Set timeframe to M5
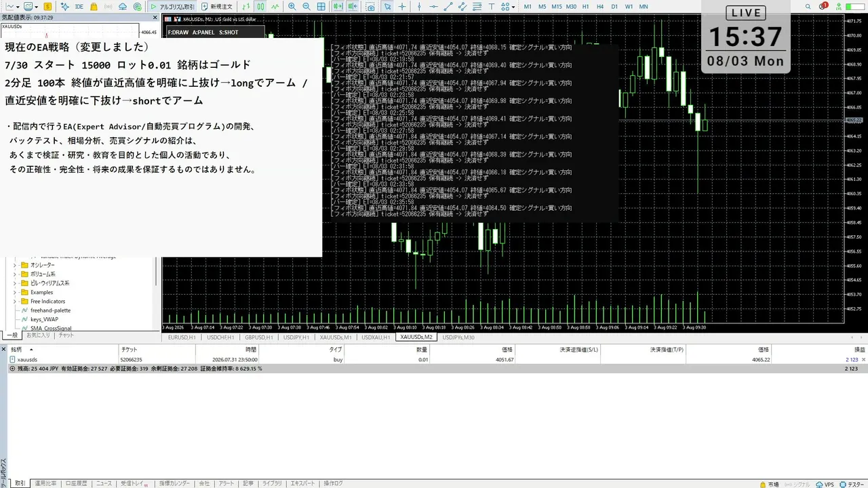 [542, 6]
